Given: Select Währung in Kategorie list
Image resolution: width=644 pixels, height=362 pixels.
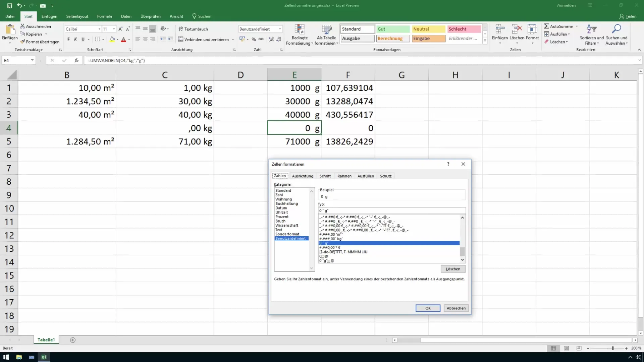Looking at the screenshot, I should [284, 199].
